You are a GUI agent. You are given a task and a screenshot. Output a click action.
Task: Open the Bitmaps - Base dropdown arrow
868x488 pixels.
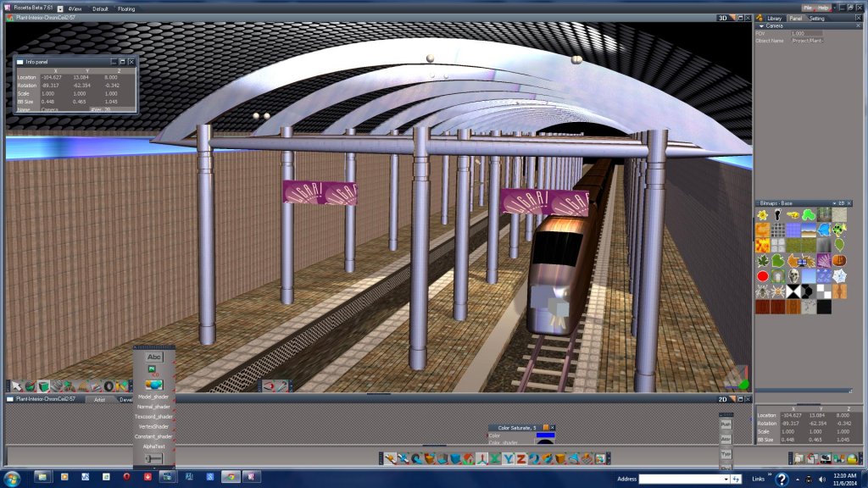[834, 203]
